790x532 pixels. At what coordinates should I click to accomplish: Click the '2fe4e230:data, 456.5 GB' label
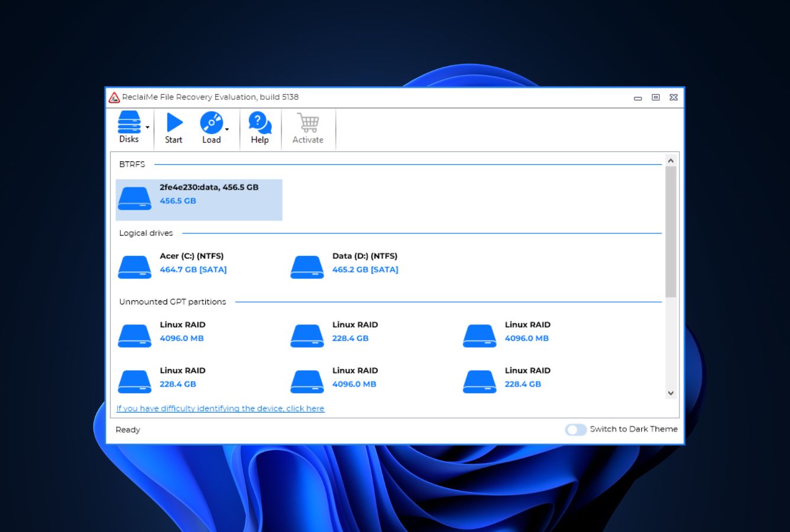[x=209, y=187]
